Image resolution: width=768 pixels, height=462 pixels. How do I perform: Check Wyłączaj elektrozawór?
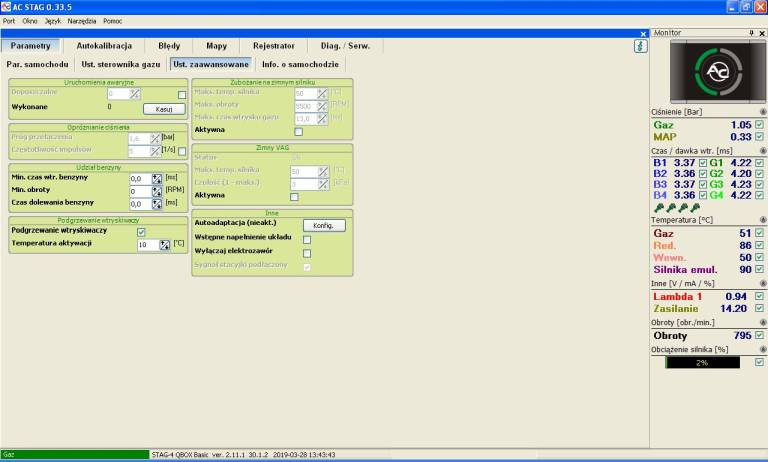point(307,253)
